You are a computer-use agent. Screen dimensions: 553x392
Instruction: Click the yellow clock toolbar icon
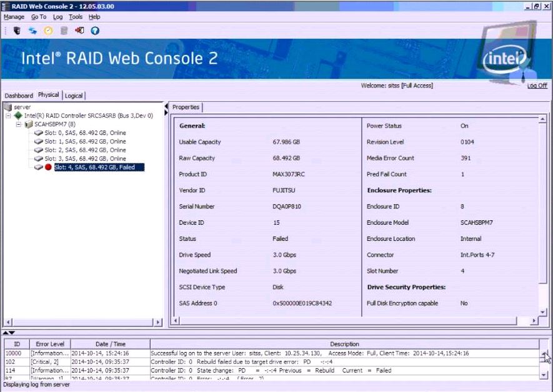tap(48, 31)
